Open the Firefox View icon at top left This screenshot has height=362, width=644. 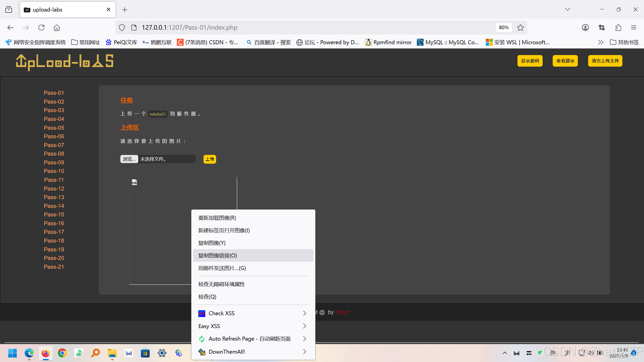tap(9, 10)
